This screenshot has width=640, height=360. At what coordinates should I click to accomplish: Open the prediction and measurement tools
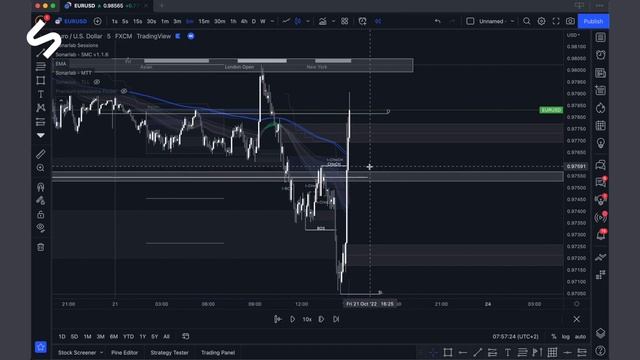tap(40, 122)
